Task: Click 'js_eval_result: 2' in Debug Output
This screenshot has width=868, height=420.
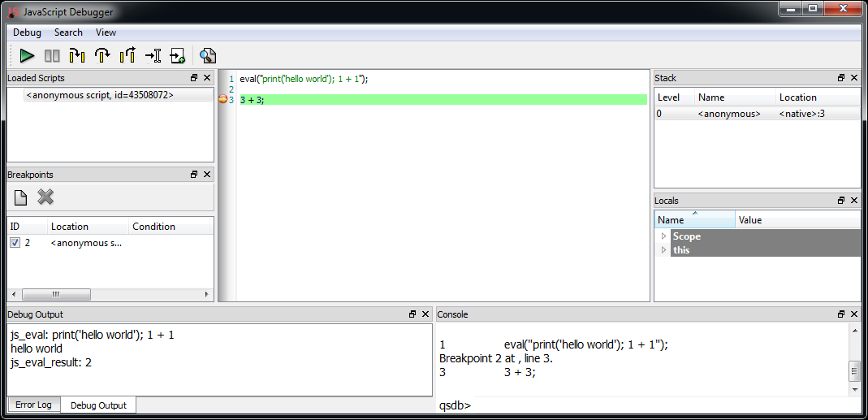Action: point(53,362)
